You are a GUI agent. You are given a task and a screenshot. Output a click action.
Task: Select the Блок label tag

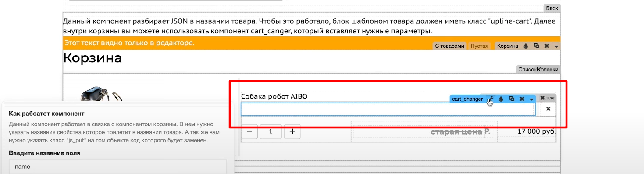point(552,8)
